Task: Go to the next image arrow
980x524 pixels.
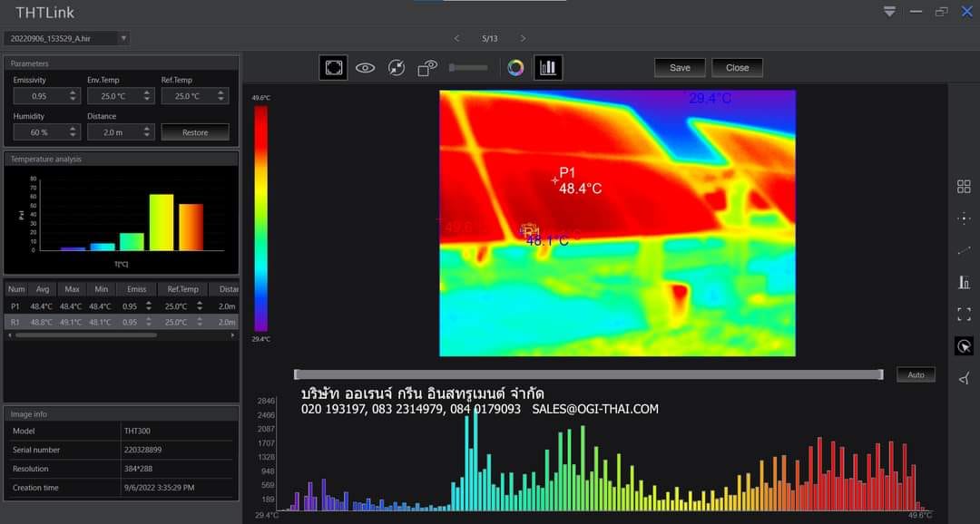Action: [x=523, y=38]
